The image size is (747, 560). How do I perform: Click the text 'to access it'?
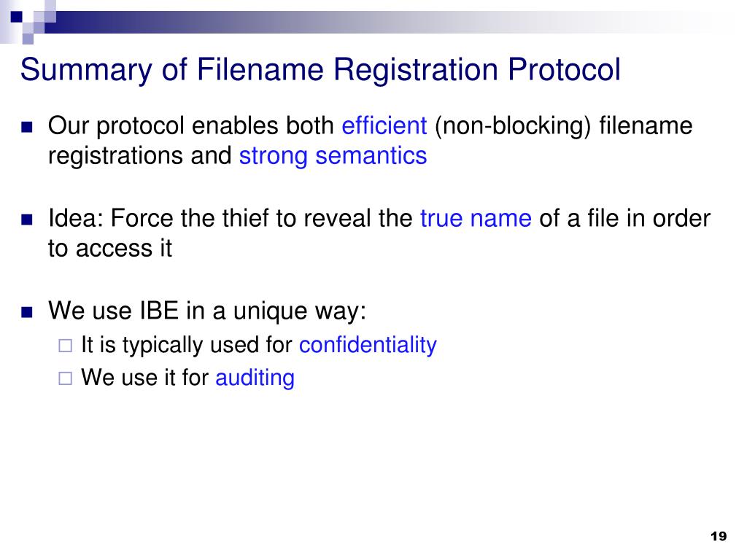(110, 248)
